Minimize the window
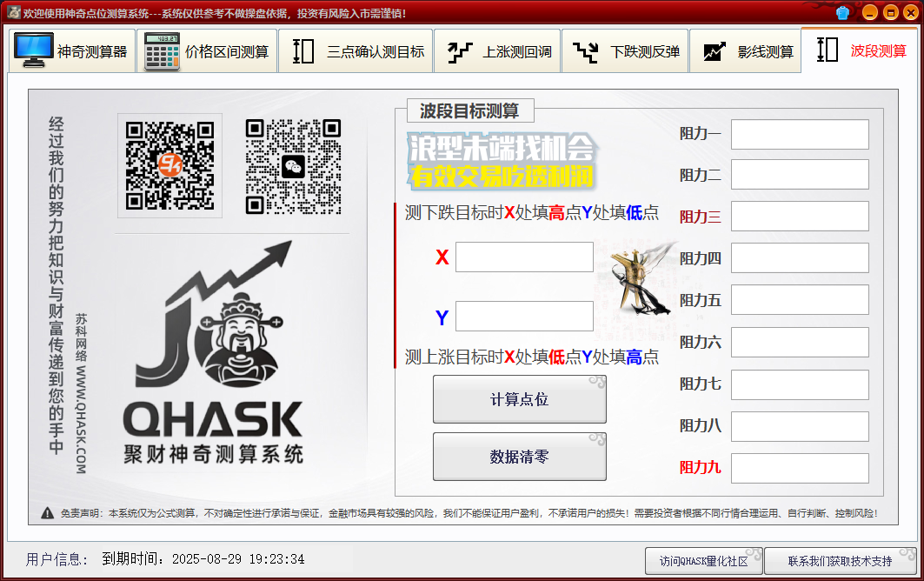This screenshot has height=581, width=924. (870, 12)
